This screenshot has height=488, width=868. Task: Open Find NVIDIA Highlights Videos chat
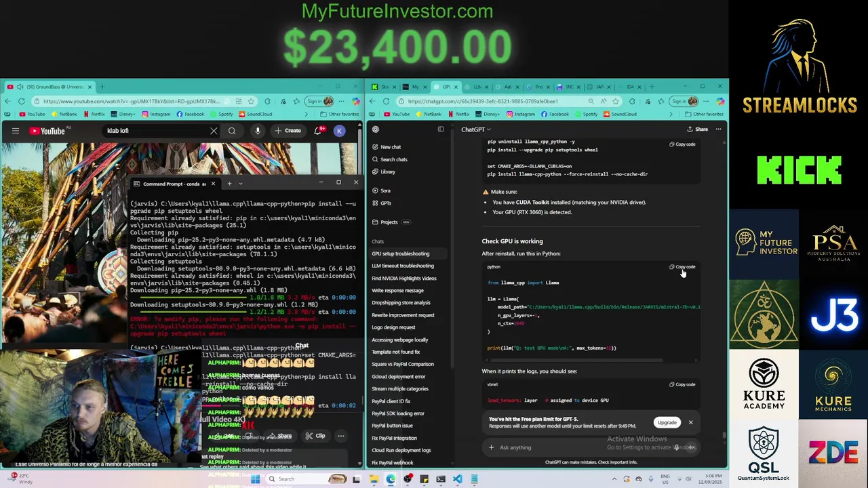410,278
